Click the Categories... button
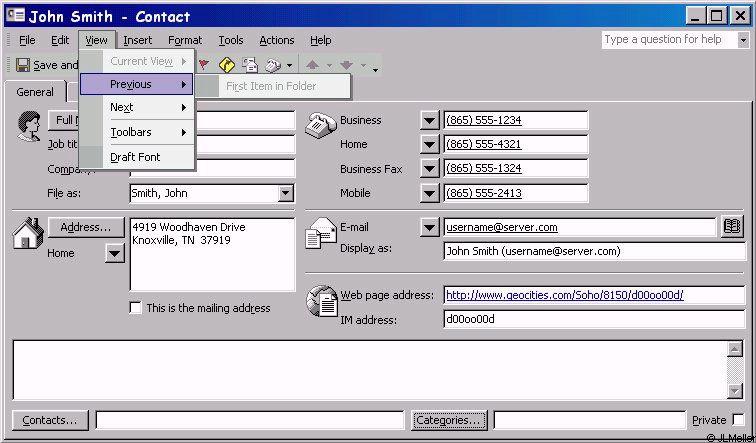This screenshot has height=443, width=756. pos(449,420)
